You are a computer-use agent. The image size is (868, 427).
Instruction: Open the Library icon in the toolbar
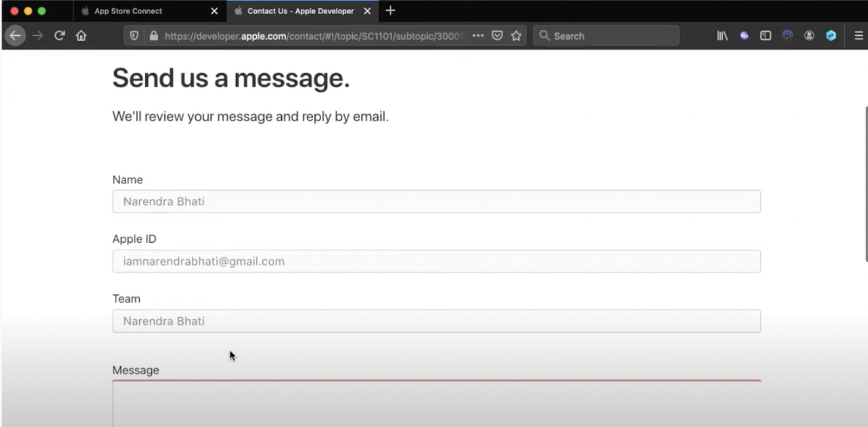(x=722, y=36)
